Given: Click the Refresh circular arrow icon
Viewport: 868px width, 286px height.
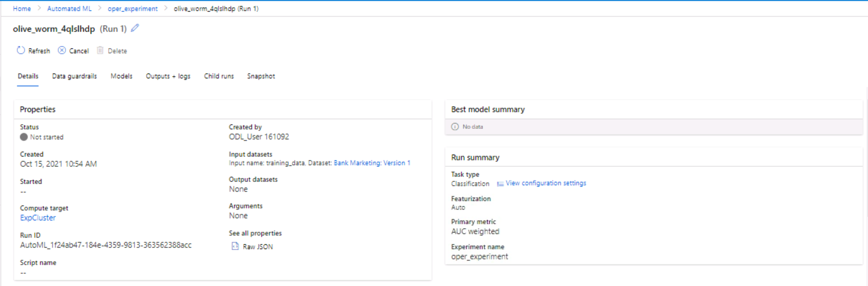Looking at the screenshot, I should tap(21, 50).
